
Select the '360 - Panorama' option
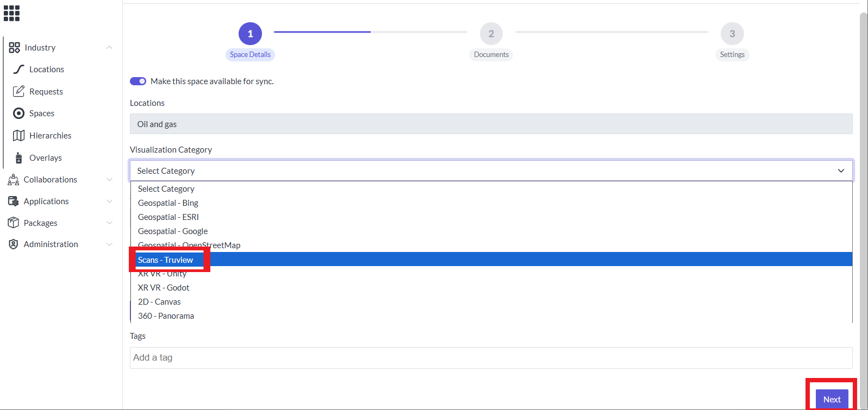[x=491, y=316]
